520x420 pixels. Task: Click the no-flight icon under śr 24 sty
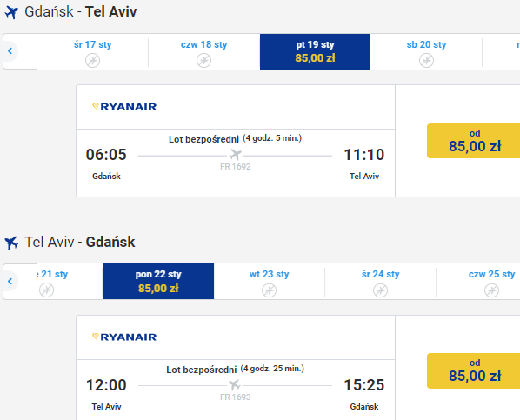(380, 290)
